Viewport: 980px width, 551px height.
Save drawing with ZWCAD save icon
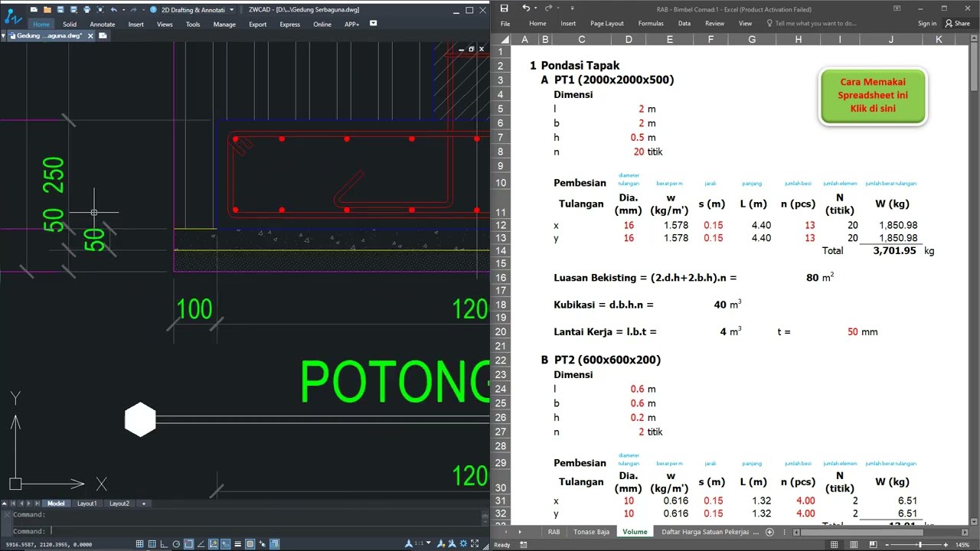pos(60,9)
